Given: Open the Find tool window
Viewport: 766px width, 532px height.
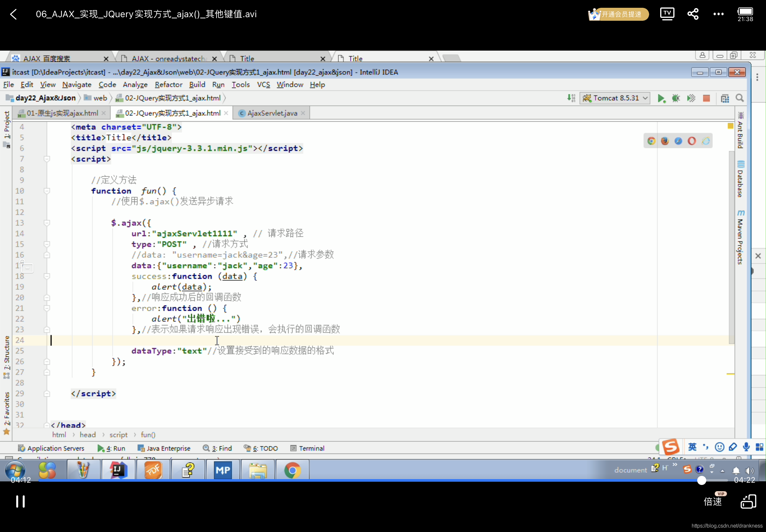Looking at the screenshot, I should point(217,448).
